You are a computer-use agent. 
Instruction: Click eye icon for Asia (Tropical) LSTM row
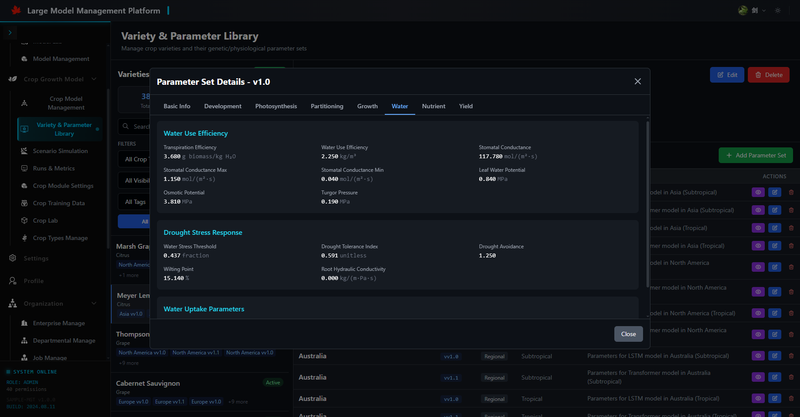coord(758,228)
